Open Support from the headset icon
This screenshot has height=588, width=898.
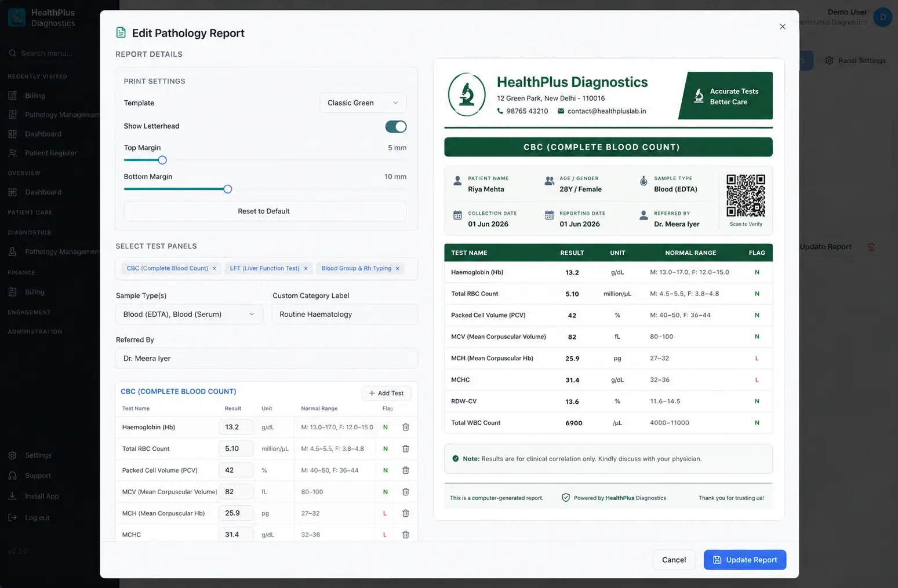(x=13, y=476)
